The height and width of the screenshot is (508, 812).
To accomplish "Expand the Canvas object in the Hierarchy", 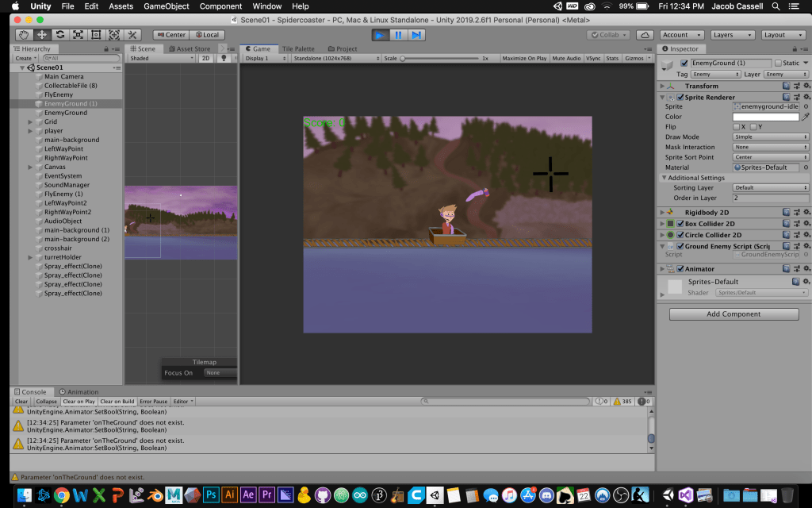I will [x=30, y=167].
